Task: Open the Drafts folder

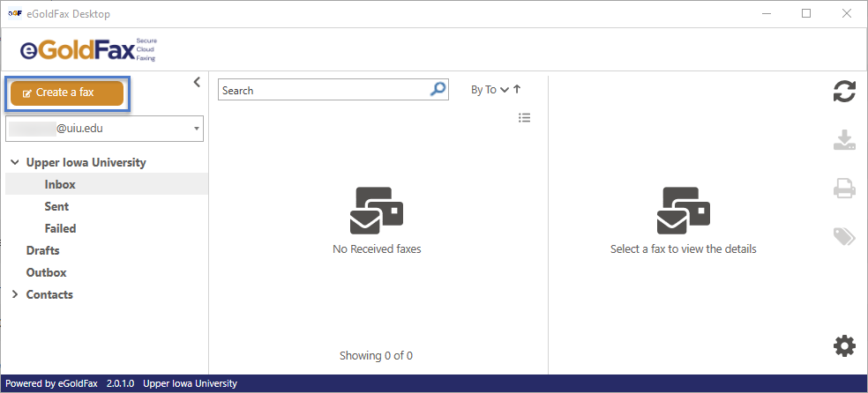Action: click(x=42, y=250)
